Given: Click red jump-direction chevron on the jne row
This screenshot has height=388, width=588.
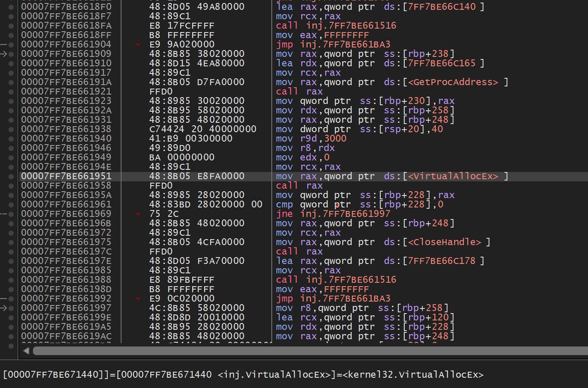Looking at the screenshot, I should click(138, 214).
